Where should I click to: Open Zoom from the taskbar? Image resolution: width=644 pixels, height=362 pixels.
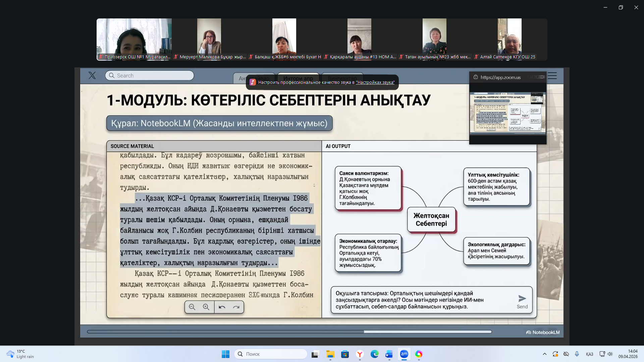404,354
